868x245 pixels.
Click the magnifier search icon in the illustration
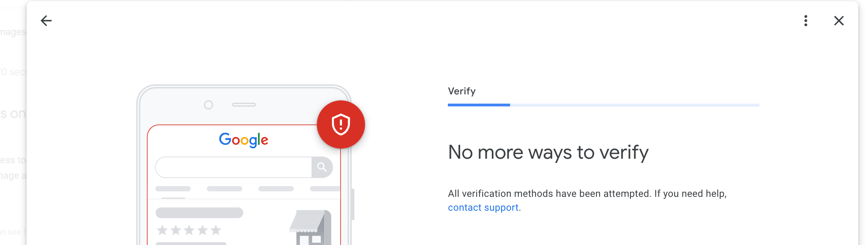[x=323, y=167]
